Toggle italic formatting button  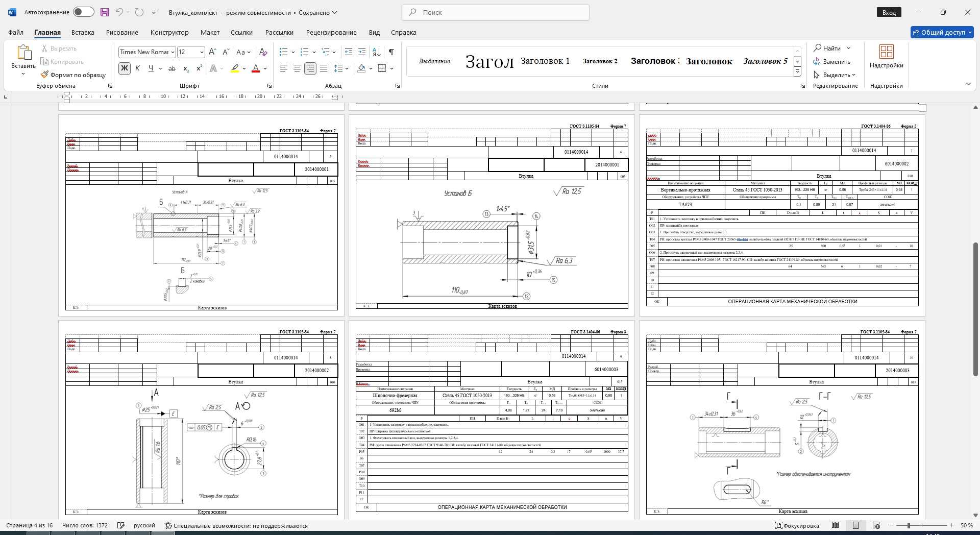[x=137, y=68]
